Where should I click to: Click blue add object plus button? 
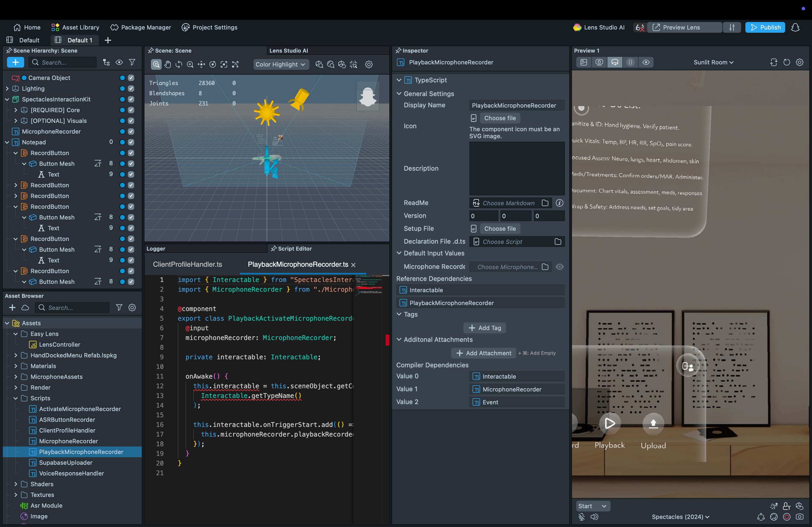pyautogui.click(x=15, y=62)
